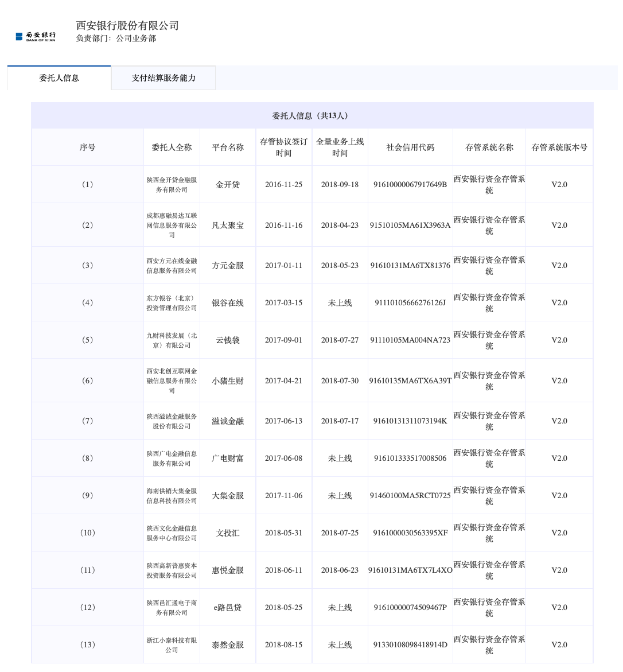The height and width of the screenshot is (672, 623).
Task: Click the 序号 column header
Action: (87, 147)
